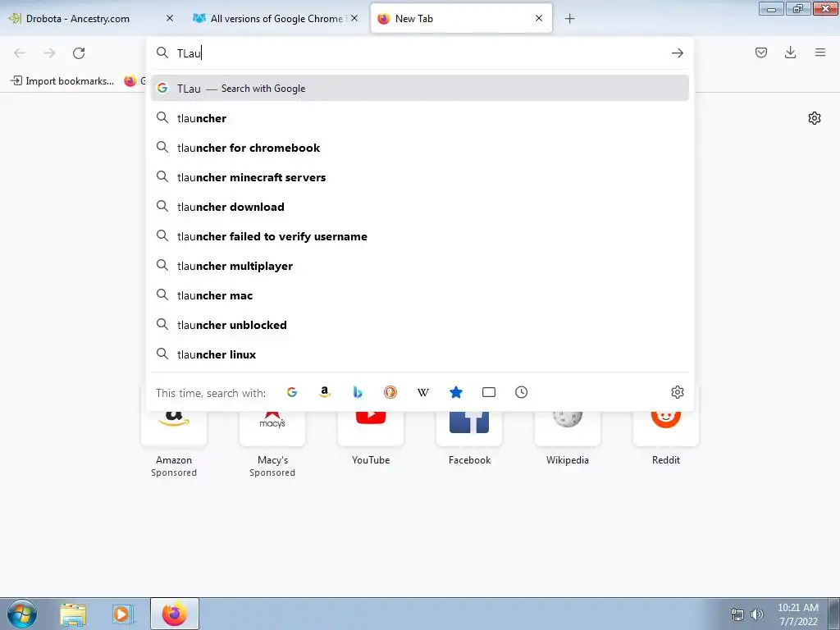This screenshot has height=630, width=840.
Task: Choose the 'tlauncher' suggestion
Action: pos(419,118)
